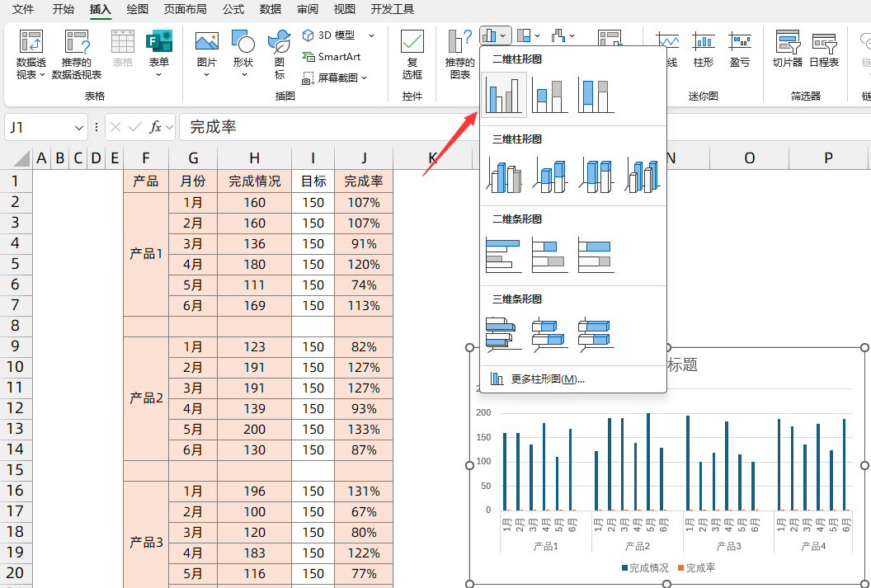
Task: Open the 绘图 ribbon tab
Action: point(137,9)
